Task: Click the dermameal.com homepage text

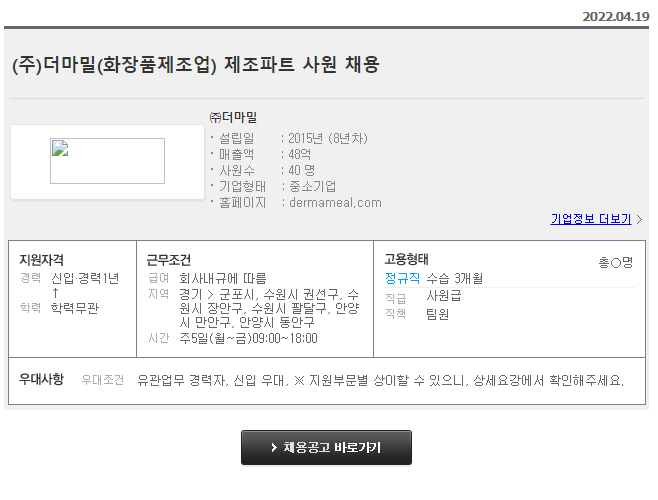Action: pyautogui.click(x=335, y=202)
